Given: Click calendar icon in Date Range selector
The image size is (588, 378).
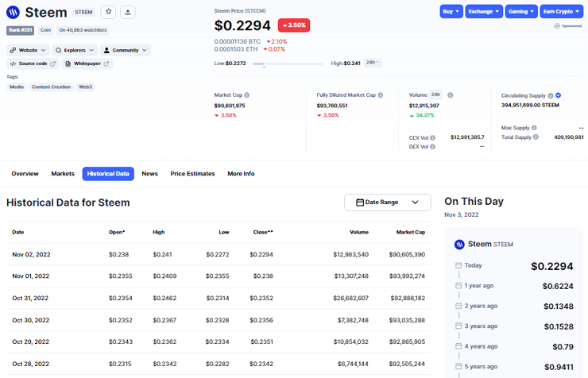Looking at the screenshot, I should 360,202.
